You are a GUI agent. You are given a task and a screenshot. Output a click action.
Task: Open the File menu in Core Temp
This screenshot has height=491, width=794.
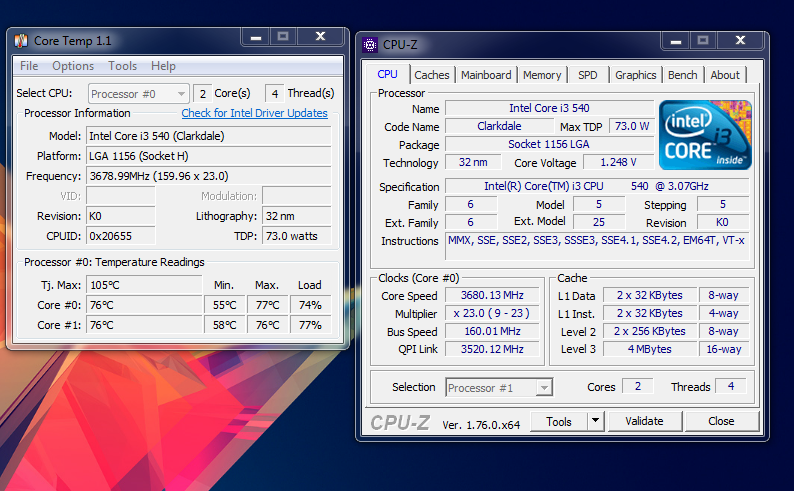click(29, 66)
